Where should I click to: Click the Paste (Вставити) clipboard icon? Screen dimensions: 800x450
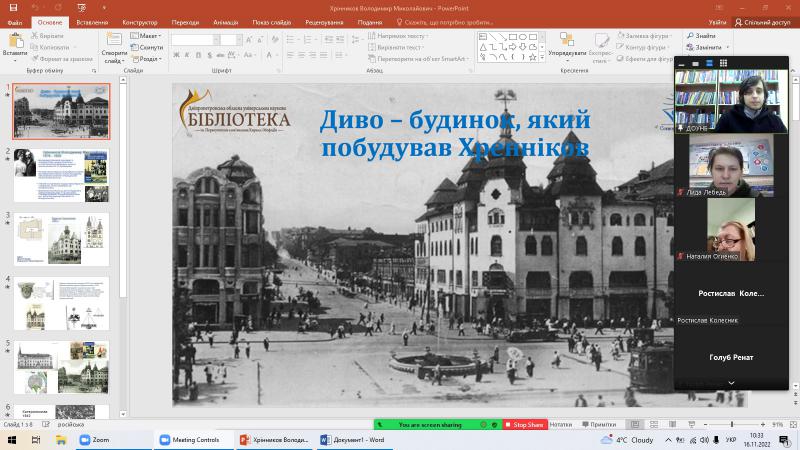[x=15, y=40]
